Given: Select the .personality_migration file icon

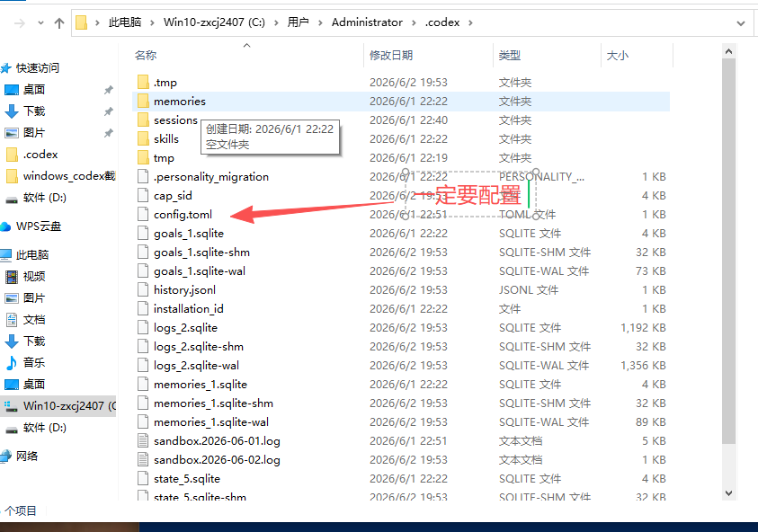Looking at the screenshot, I should coord(143,177).
